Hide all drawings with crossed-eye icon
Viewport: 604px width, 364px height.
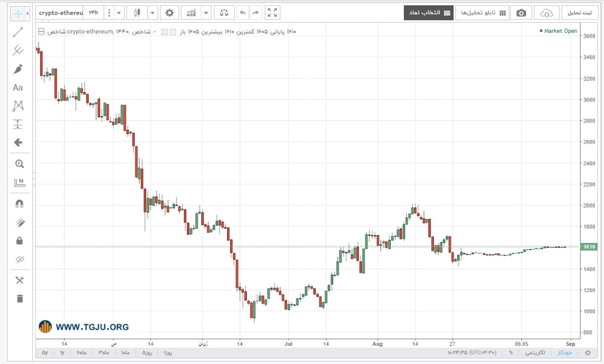19,259
